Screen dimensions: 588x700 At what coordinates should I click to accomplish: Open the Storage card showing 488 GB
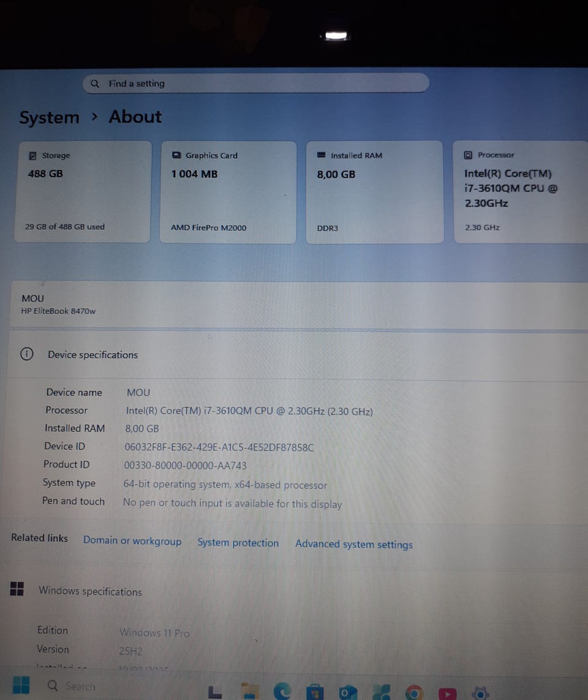tap(83, 192)
